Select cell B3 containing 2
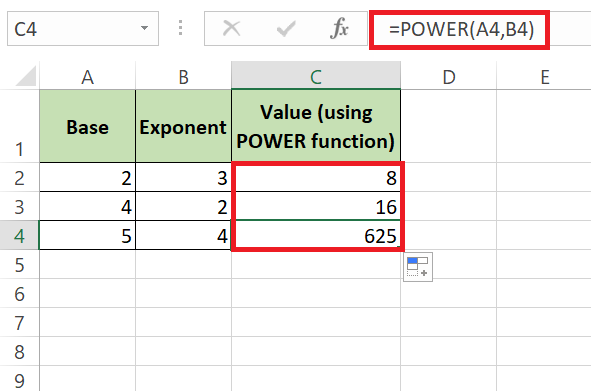Image resolution: width=591 pixels, height=391 pixels. tap(184, 207)
